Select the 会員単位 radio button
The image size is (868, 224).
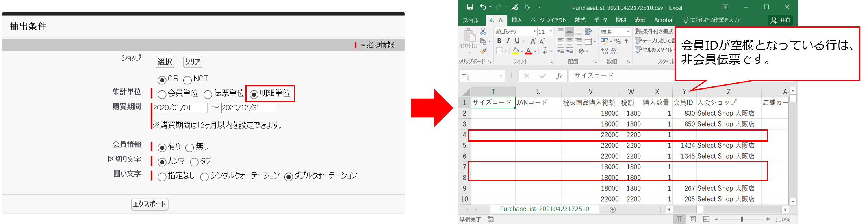point(162,95)
